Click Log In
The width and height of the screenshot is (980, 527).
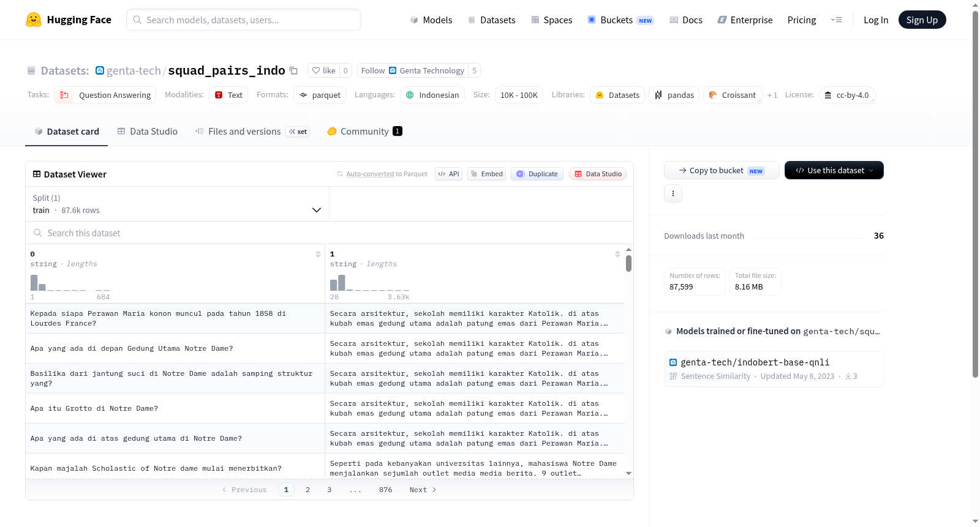[876, 20]
